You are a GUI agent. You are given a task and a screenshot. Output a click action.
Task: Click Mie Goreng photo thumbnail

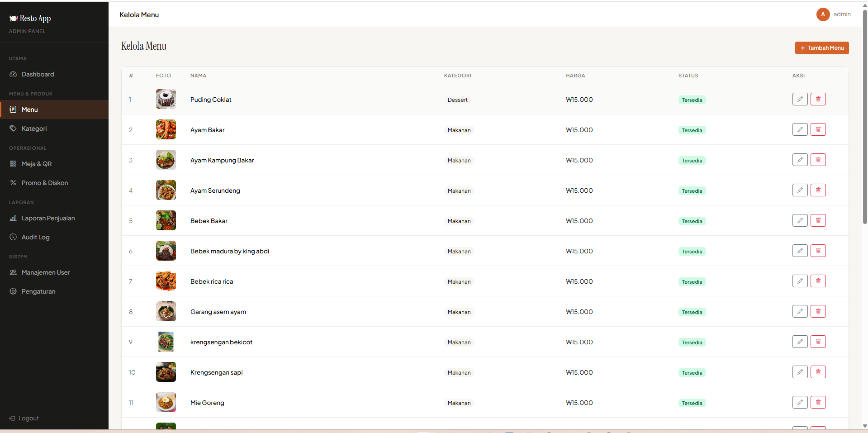coord(166,402)
